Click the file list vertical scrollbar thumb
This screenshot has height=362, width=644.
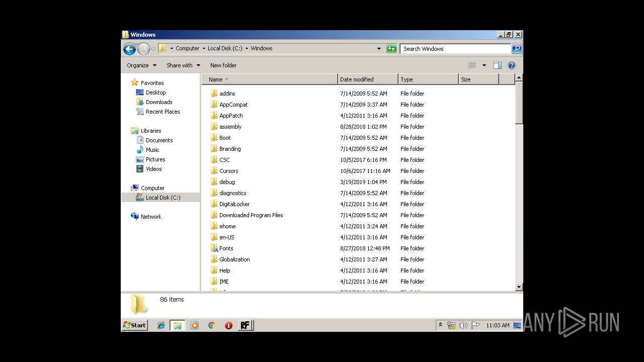point(519,103)
